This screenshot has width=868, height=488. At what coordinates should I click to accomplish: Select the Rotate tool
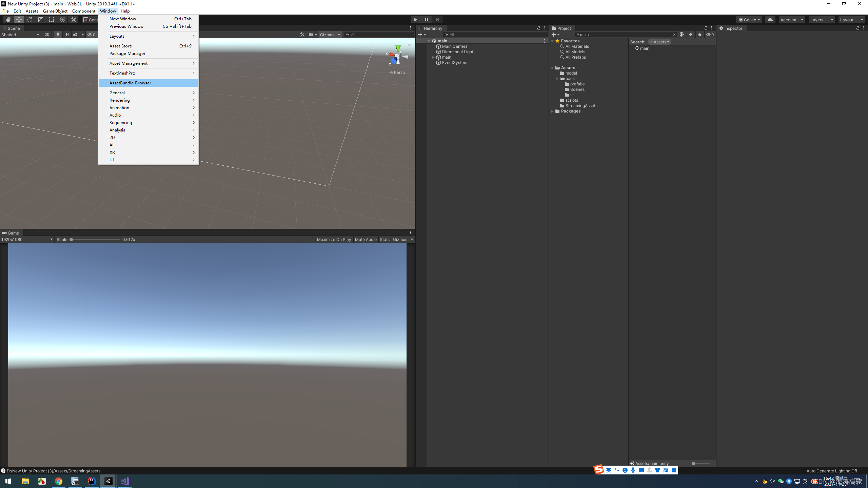coord(30,20)
